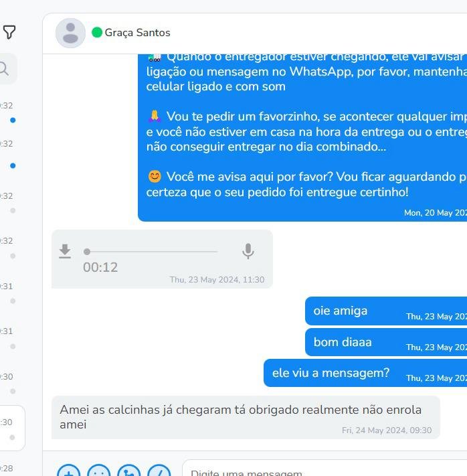Select the 'oie amiga' message bubble
This screenshot has width=467, height=476.
point(386,311)
